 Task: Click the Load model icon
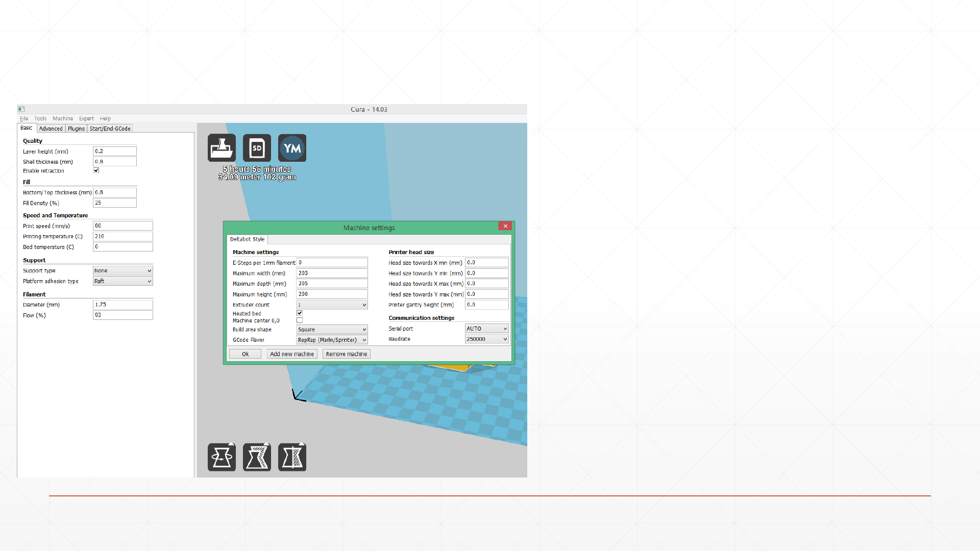[x=222, y=148]
